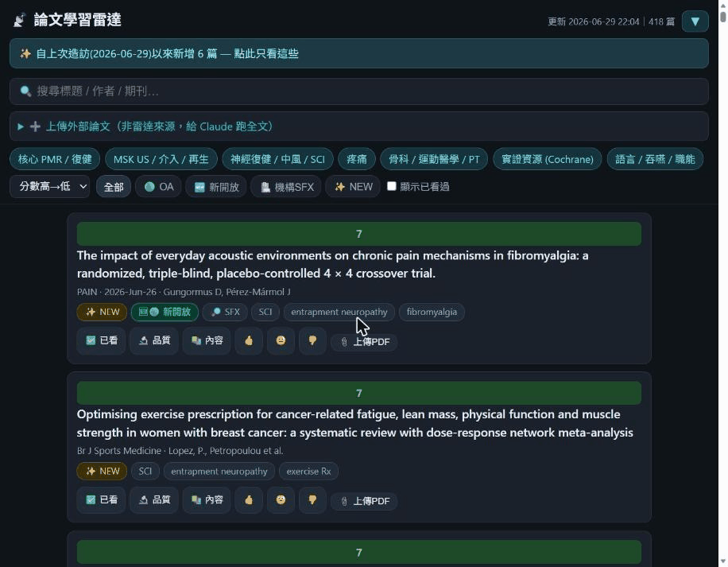Click thumbs-down icon on breast cancer exercise paper
The width and height of the screenshot is (728, 567).
(312, 500)
